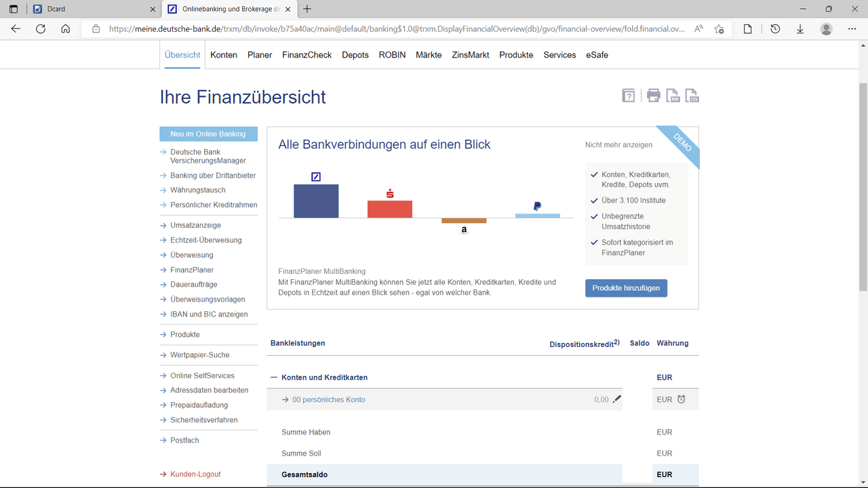Go to the browser home page
The image size is (868, 488).
[65, 29]
